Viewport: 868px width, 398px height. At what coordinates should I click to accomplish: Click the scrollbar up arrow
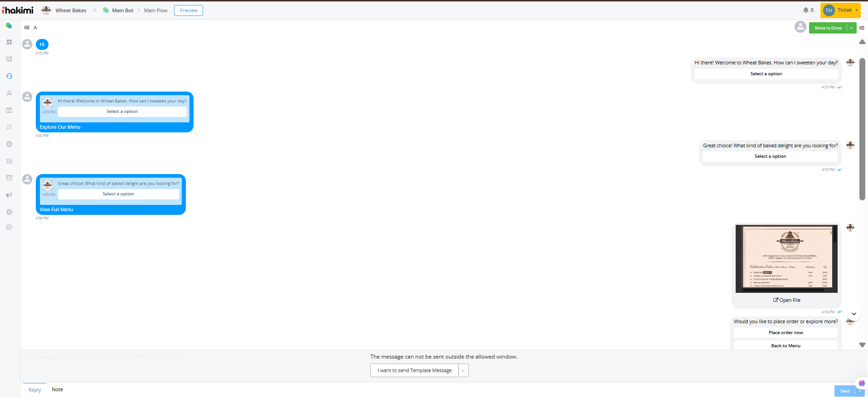point(862,42)
